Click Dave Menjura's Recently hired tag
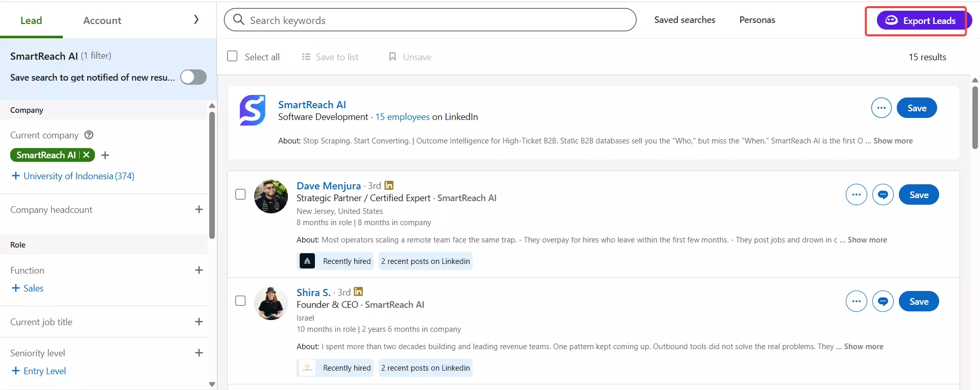 coord(335,261)
